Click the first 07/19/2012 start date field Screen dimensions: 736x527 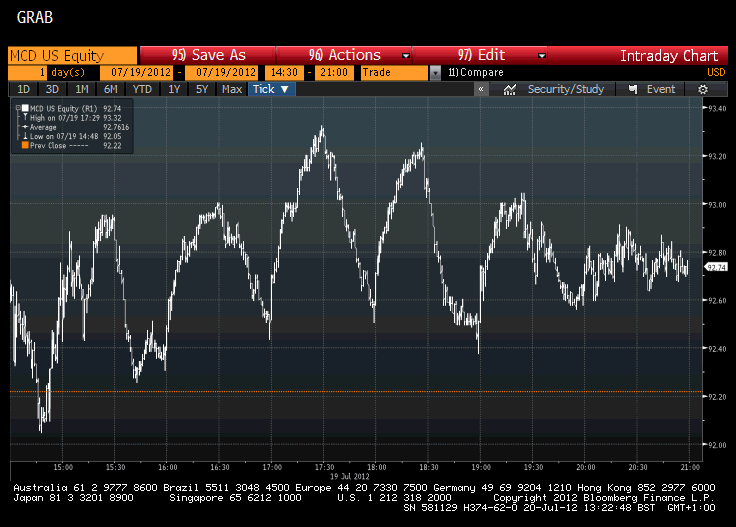pyautogui.click(x=137, y=73)
